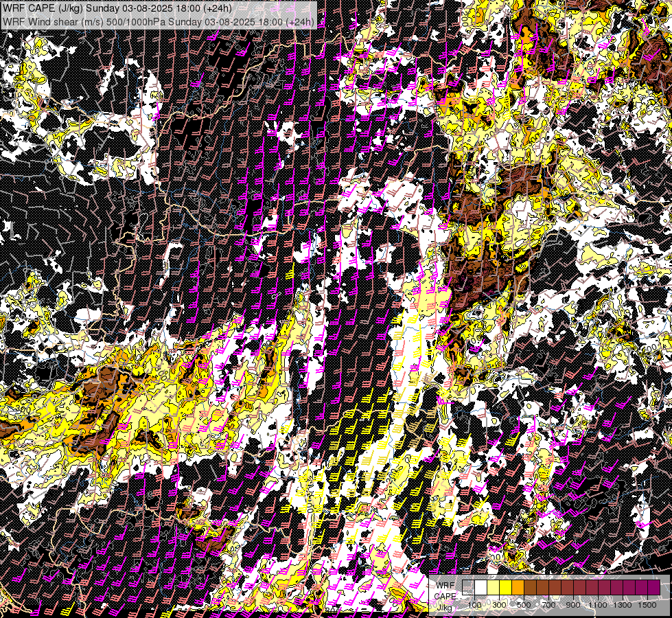Click the white CAPE legend swatch
Viewport: 672px width, 618px height.
(481, 588)
